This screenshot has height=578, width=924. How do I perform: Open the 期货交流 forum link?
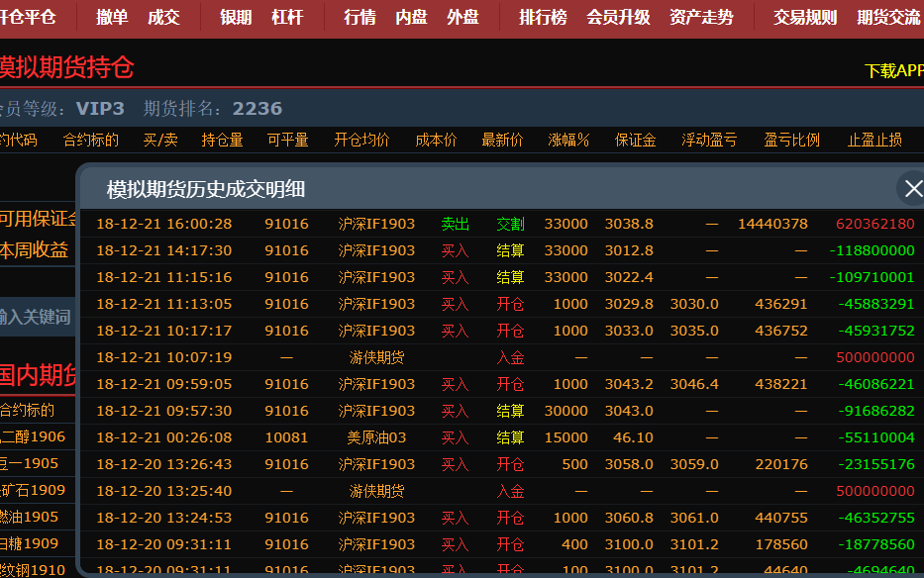point(888,18)
